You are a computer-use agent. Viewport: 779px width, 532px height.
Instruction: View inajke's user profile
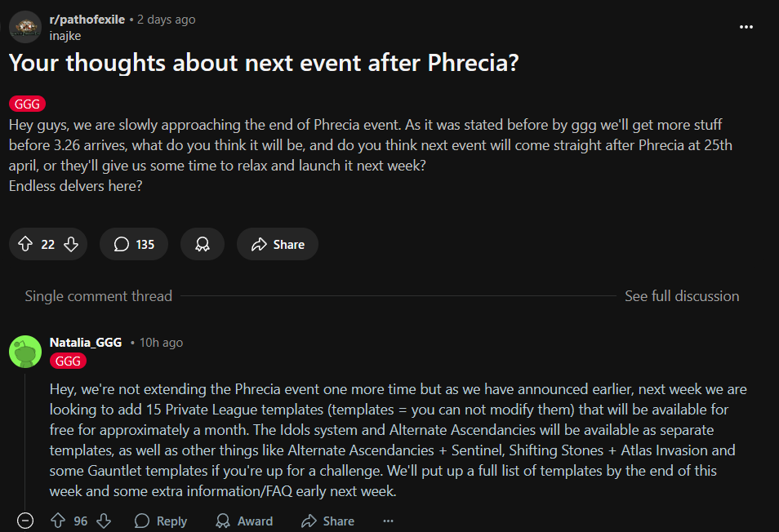pyautogui.click(x=65, y=36)
